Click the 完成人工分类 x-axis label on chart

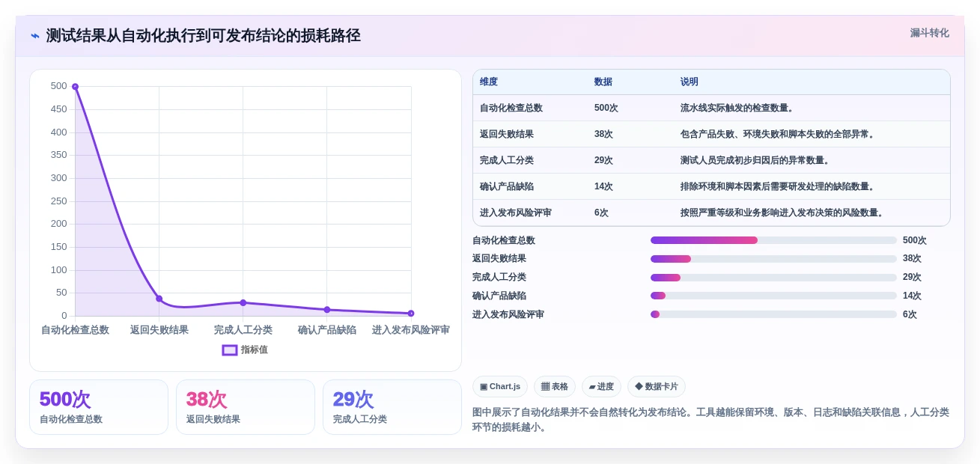tap(243, 330)
